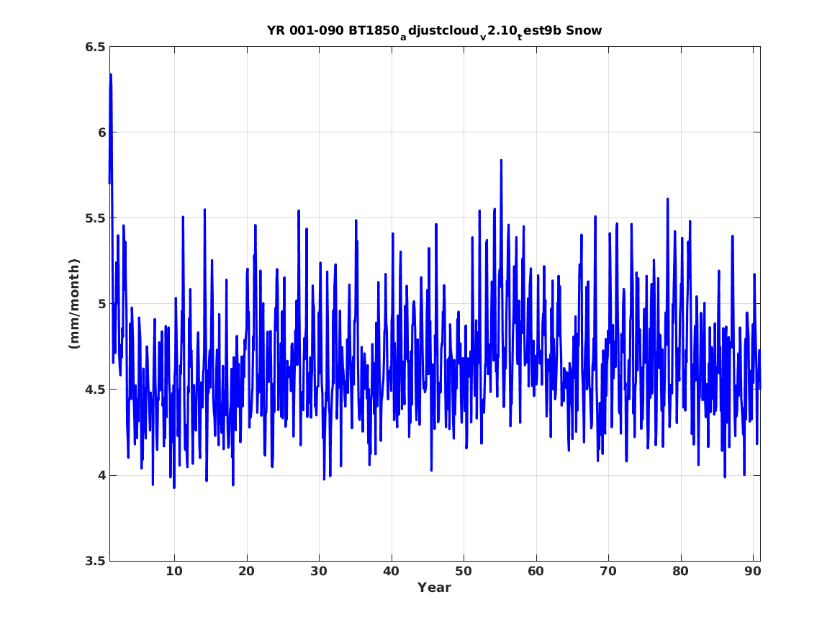Select the plot title text
Viewport: 840px width, 630px height.
(435, 31)
